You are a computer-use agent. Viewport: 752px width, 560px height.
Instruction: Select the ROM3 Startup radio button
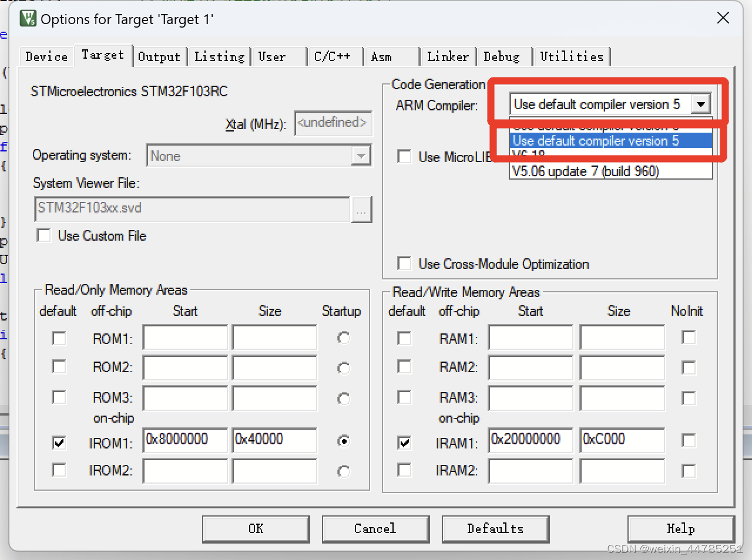click(344, 399)
